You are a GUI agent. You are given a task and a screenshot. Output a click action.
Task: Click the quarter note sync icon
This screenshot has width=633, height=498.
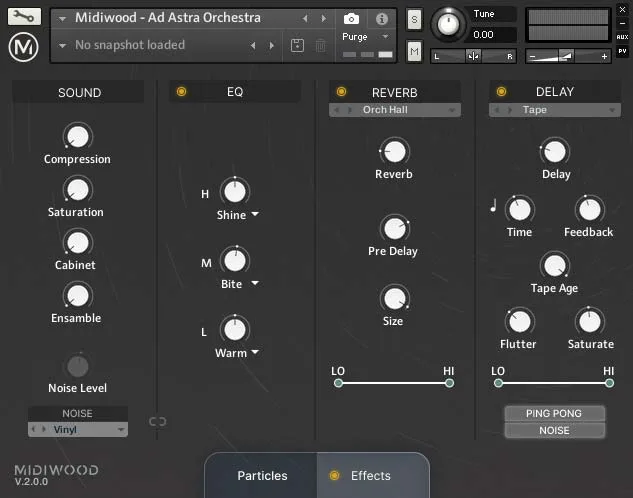493,206
